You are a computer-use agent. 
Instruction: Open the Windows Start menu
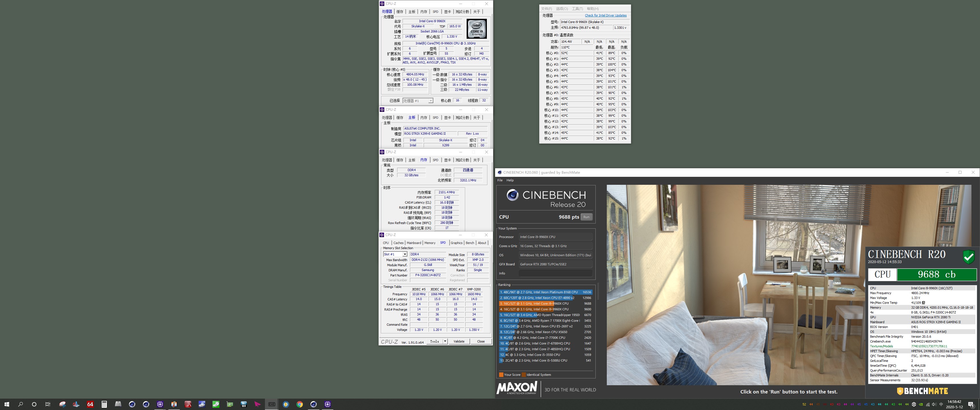[x=7, y=404]
